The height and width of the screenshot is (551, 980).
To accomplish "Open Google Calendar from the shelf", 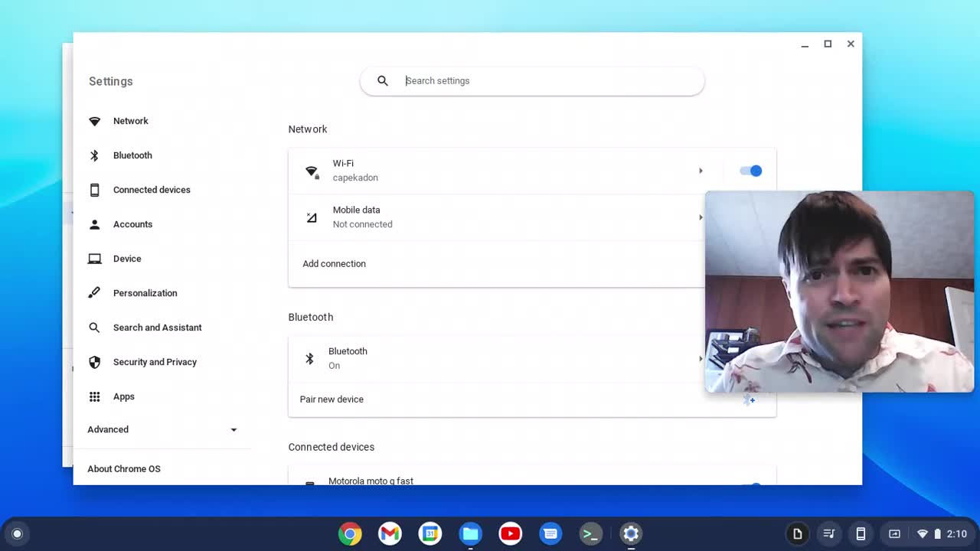I will [x=430, y=533].
